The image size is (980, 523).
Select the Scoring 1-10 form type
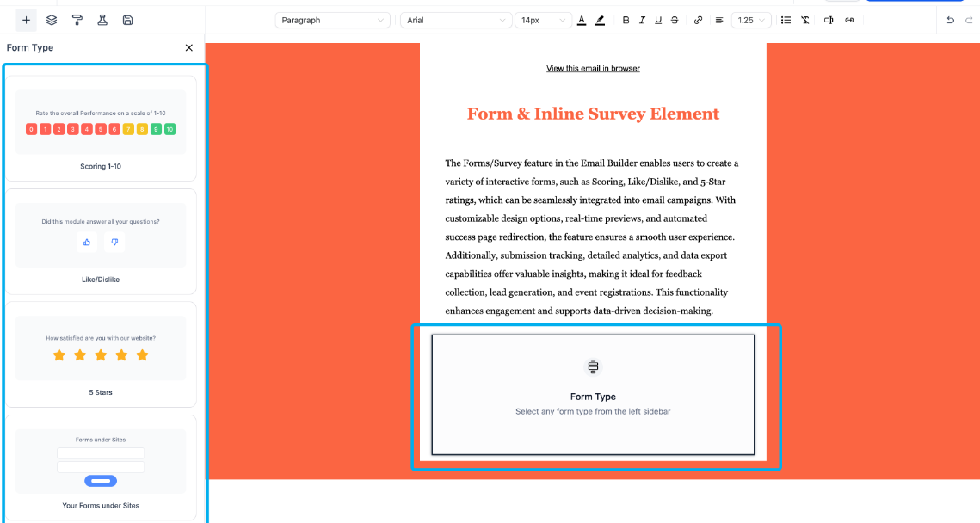[x=101, y=127]
